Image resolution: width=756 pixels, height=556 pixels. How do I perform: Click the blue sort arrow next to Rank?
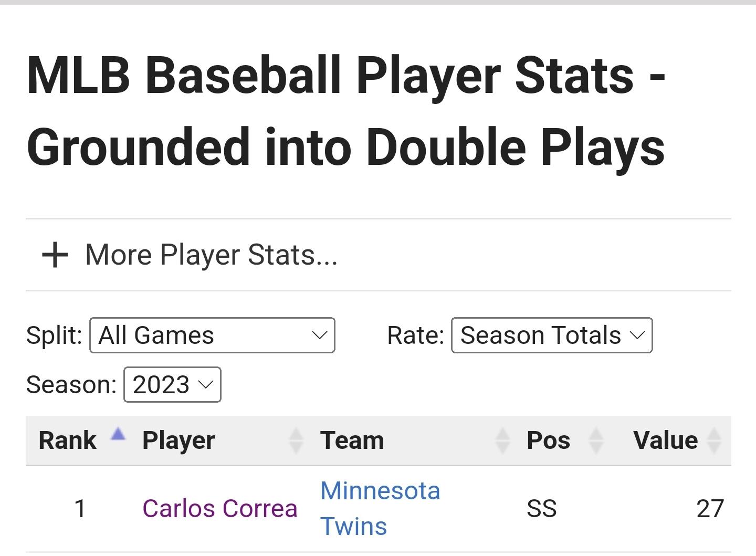[118, 434]
